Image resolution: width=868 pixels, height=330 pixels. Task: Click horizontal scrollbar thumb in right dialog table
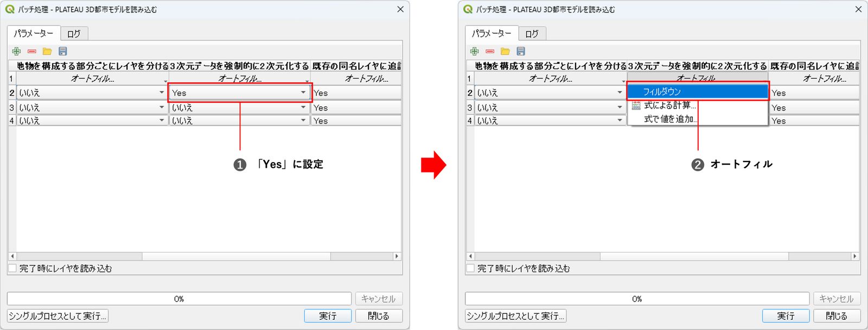click(694, 256)
